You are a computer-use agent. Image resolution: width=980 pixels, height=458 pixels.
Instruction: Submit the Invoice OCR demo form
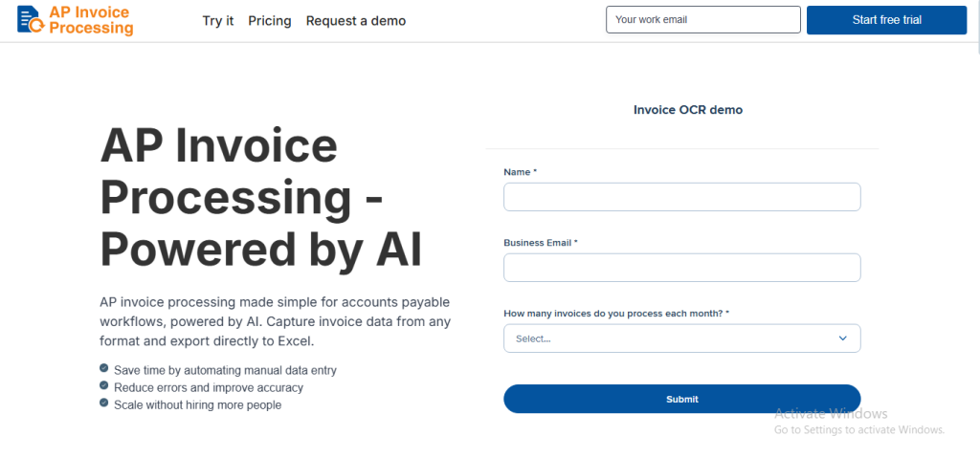click(681, 399)
